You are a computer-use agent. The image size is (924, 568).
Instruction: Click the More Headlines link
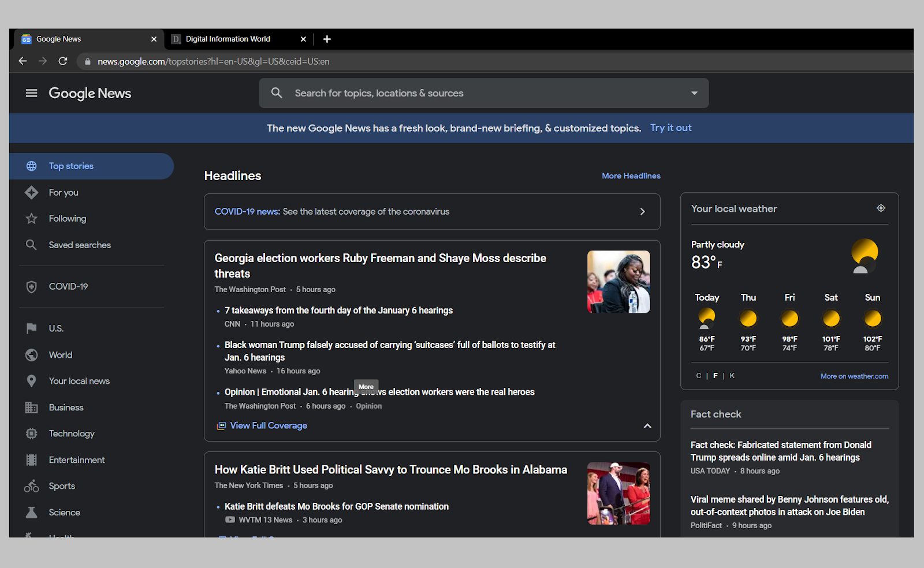click(x=631, y=176)
